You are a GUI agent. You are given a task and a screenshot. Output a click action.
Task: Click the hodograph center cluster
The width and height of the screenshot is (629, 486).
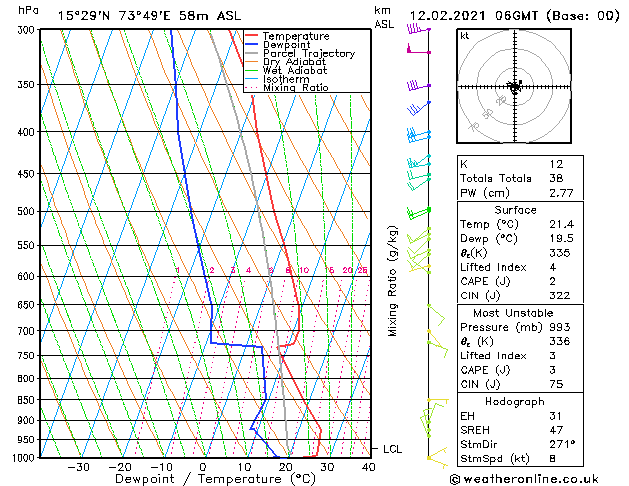[515, 86]
